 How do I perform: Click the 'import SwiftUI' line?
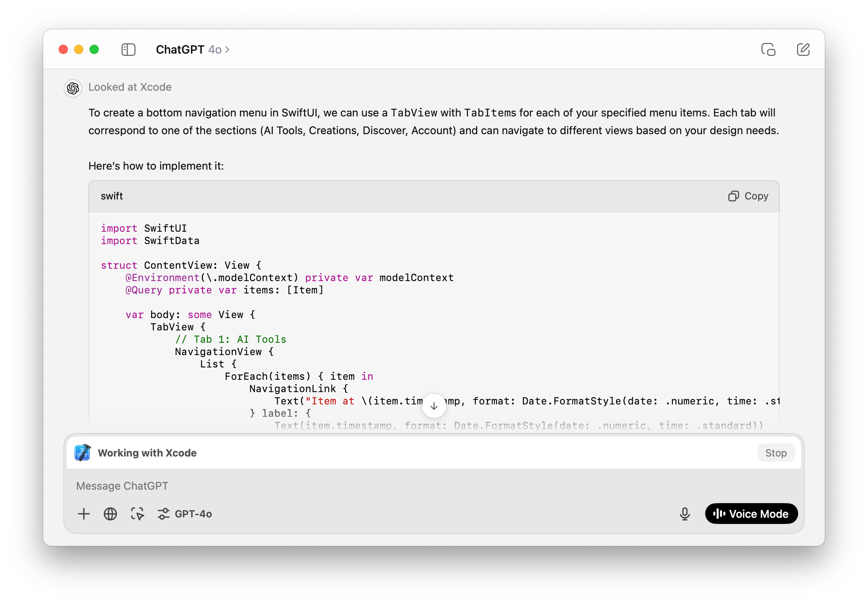pyautogui.click(x=144, y=228)
